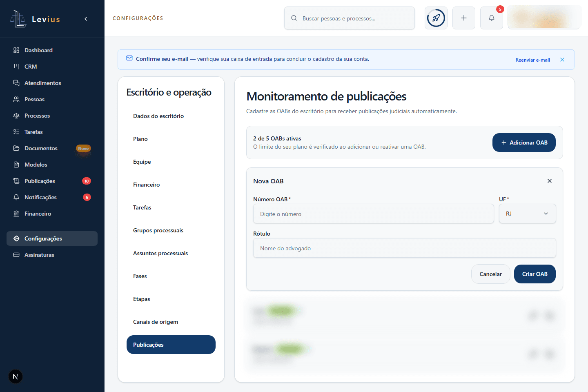The image size is (588, 392).
Task: Collapse the sidebar with the chevron
Action: 86,19
